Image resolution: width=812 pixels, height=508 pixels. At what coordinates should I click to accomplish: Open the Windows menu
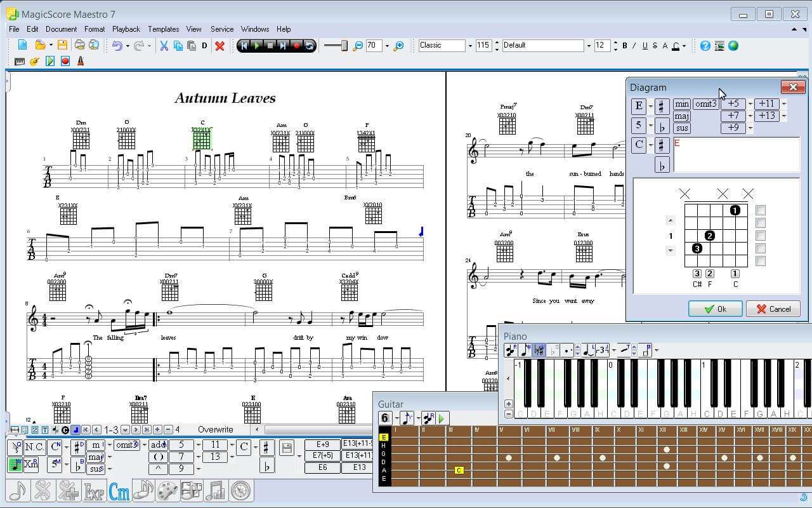pyautogui.click(x=255, y=29)
